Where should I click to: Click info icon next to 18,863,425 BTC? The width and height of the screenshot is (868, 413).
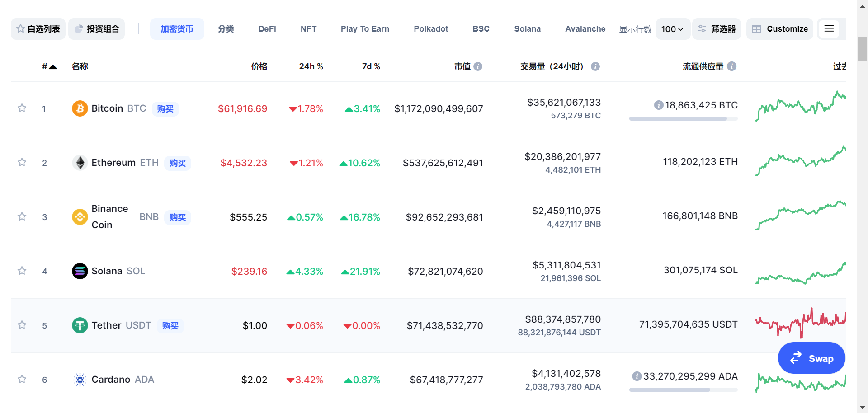tap(659, 105)
